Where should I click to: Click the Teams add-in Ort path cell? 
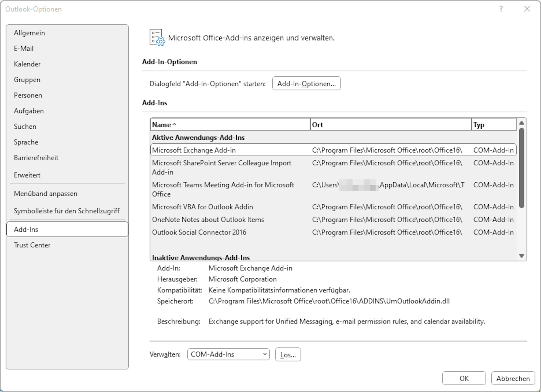(x=388, y=185)
